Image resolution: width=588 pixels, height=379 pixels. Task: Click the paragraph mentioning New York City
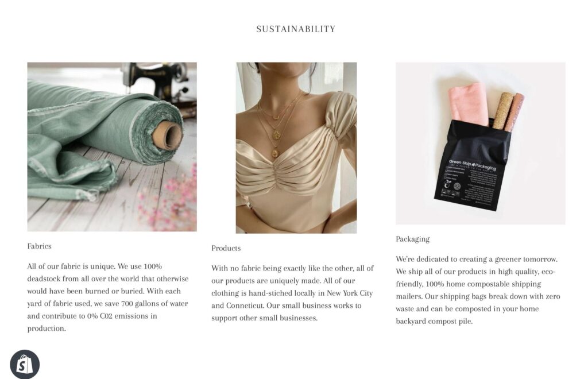[x=292, y=293]
